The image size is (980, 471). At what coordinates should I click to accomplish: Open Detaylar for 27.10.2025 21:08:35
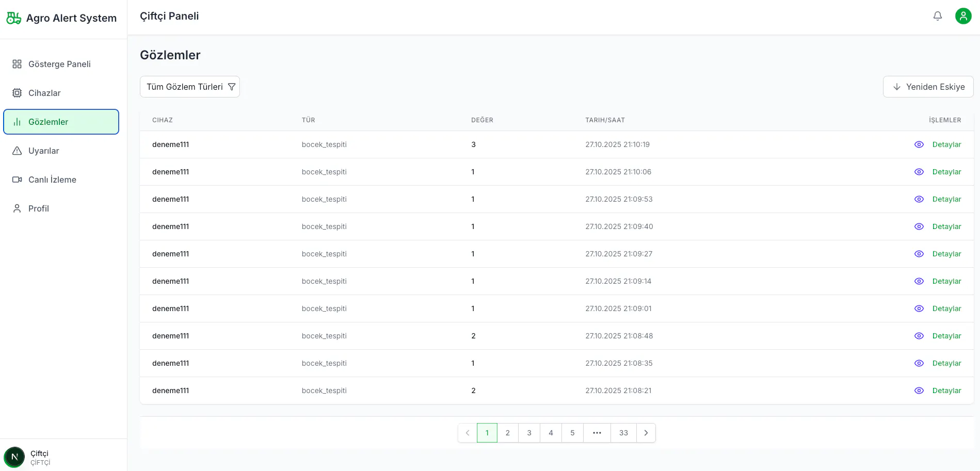click(x=946, y=363)
